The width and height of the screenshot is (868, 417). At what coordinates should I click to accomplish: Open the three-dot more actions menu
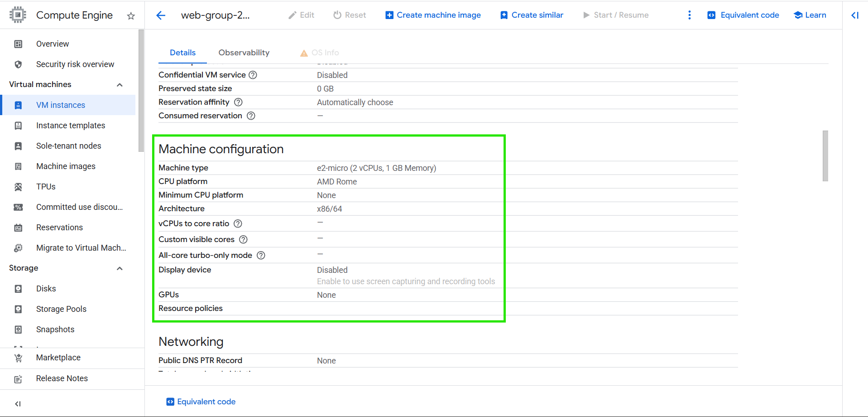690,15
